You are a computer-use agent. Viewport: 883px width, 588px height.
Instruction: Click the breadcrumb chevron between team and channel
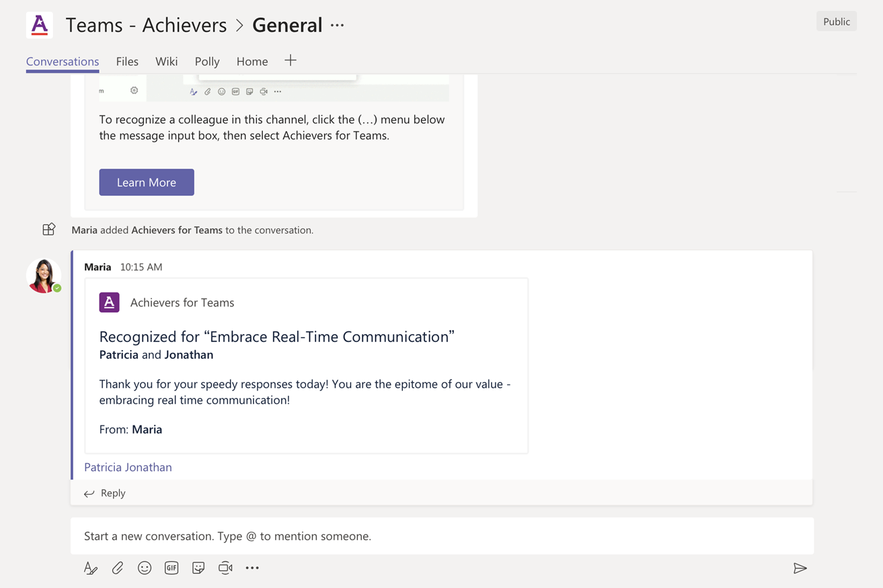[239, 26]
